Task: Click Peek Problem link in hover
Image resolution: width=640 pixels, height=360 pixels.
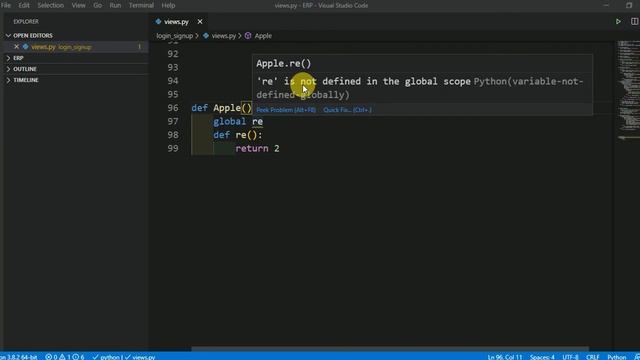Action: tap(286, 110)
